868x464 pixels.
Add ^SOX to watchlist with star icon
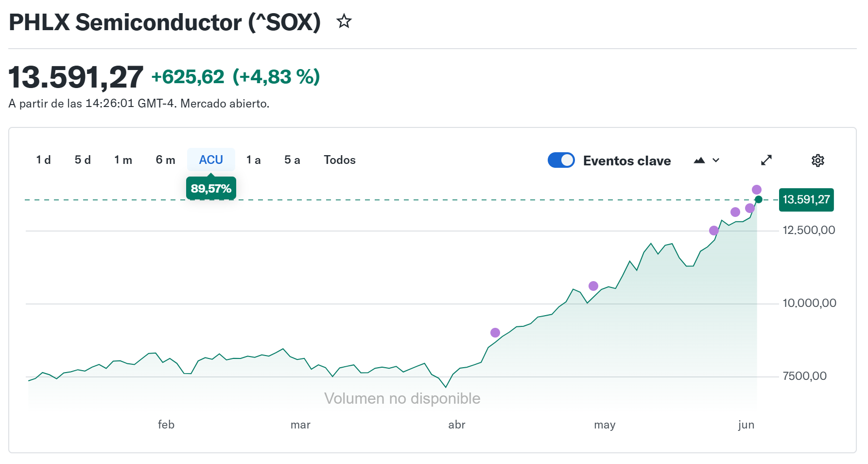click(x=344, y=21)
